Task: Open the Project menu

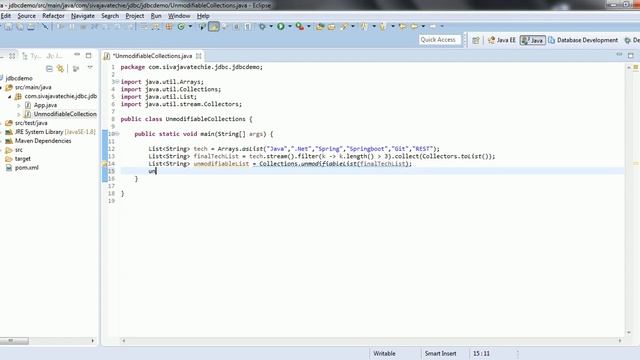Action: pos(135,16)
